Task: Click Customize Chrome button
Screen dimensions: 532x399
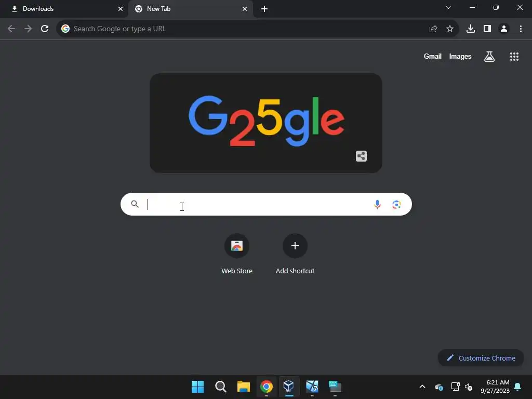Action: (x=481, y=358)
